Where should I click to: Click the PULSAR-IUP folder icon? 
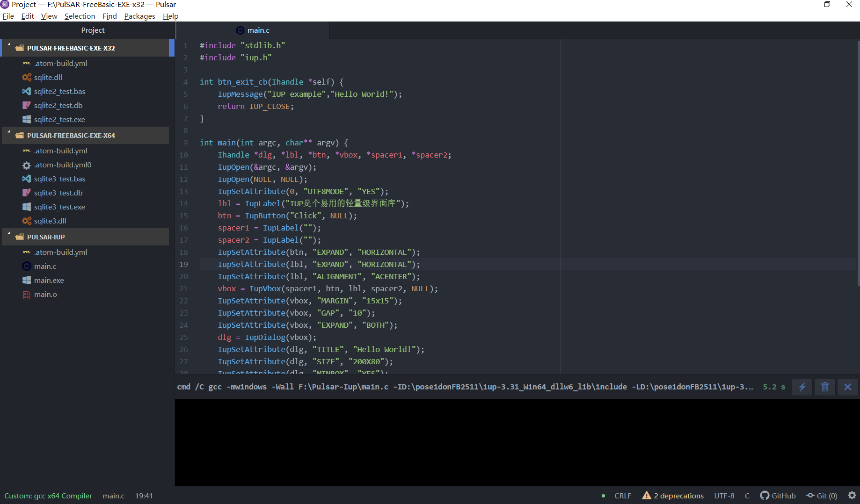pos(20,237)
